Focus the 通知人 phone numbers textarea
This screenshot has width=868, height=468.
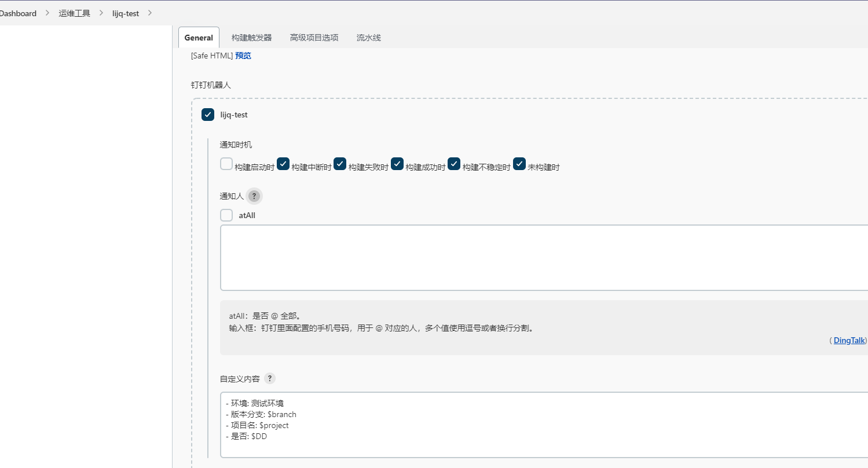tap(544, 258)
